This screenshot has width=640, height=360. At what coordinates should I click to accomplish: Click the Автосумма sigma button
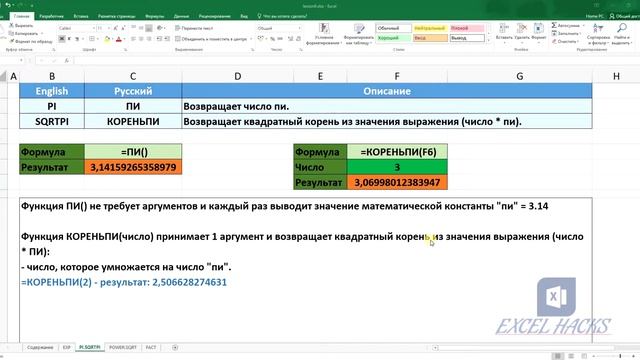pos(565,25)
